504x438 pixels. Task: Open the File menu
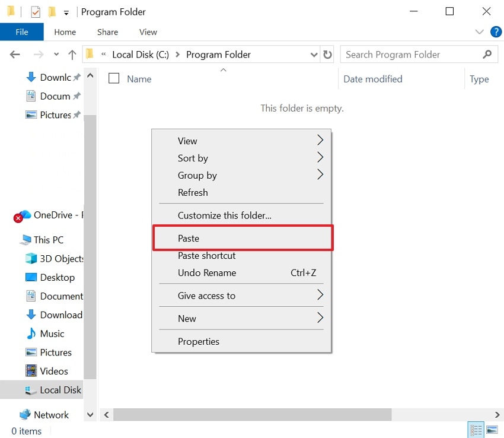click(x=22, y=32)
